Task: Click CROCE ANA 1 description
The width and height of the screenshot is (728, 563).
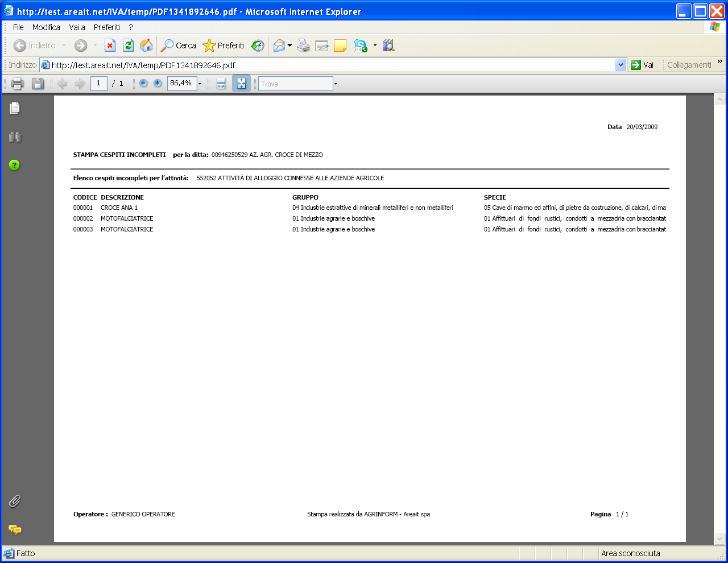Action: (119, 208)
